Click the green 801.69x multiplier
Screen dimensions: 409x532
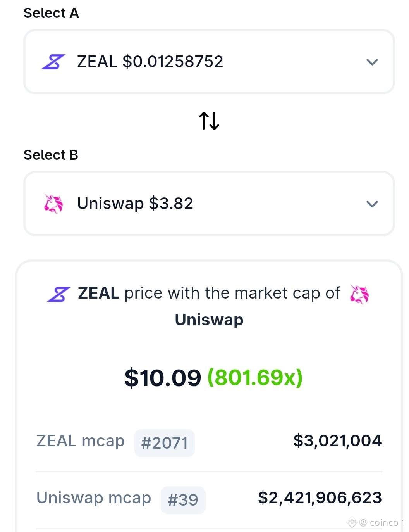pos(255,377)
